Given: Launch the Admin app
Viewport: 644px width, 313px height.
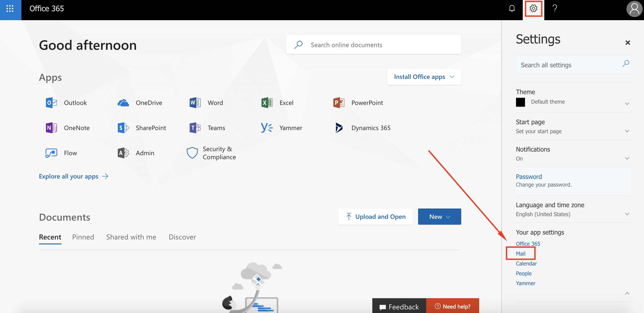Looking at the screenshot, I should pyautogui.click(x=136, y=153).
